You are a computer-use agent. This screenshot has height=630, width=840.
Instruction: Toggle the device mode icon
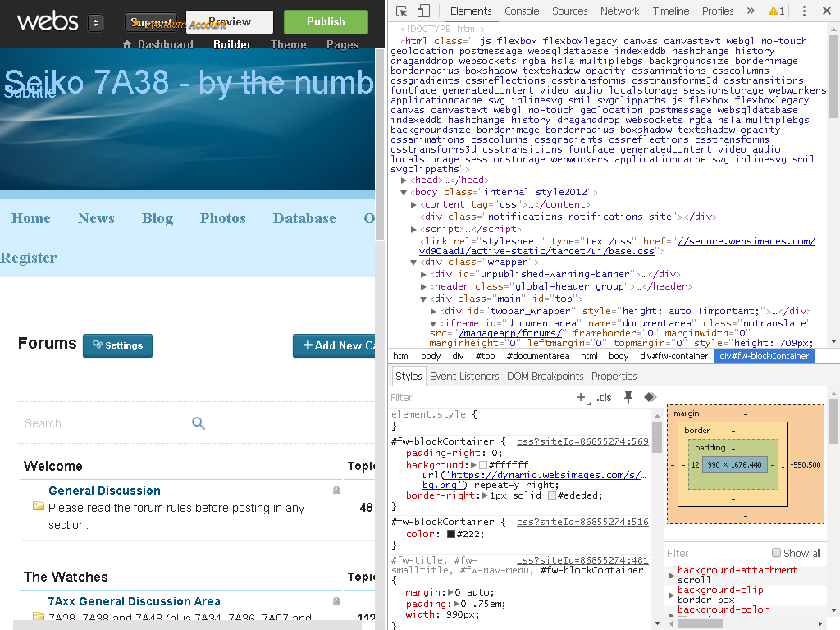[423, 11]
